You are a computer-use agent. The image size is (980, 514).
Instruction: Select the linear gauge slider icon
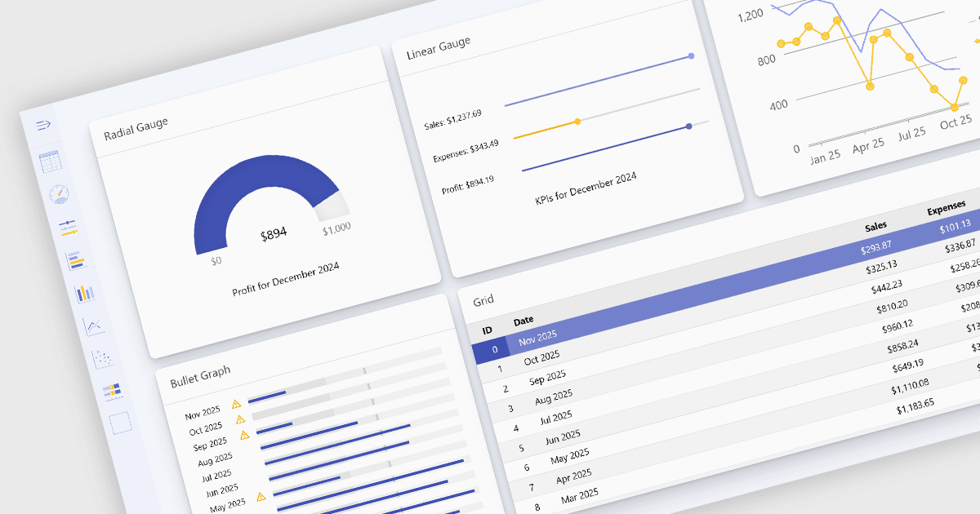pos(67,227)
